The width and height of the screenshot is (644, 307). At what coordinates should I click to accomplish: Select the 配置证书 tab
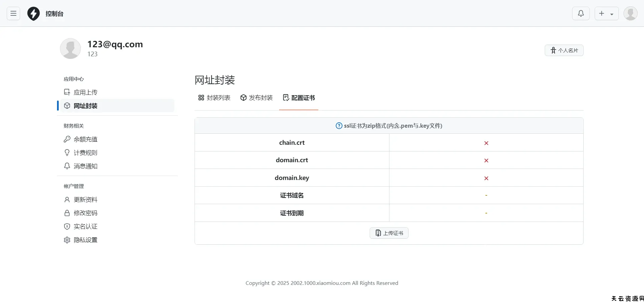coord(299,98)
